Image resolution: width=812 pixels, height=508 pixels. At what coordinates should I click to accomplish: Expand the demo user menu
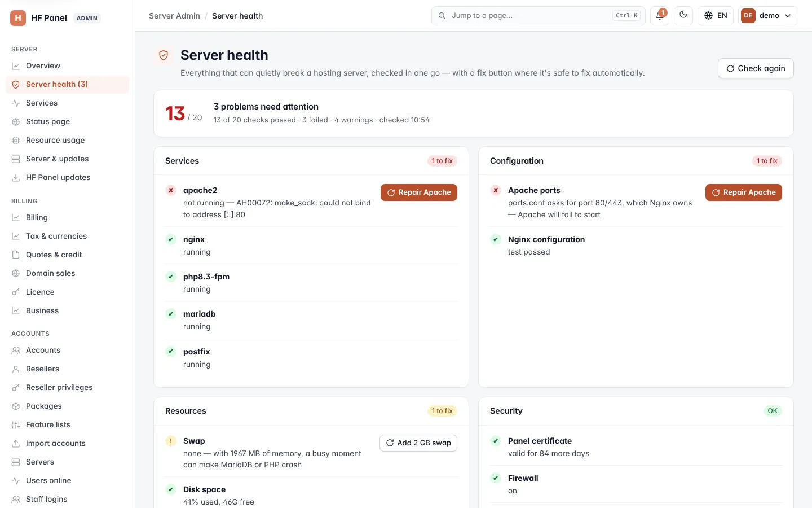pyautogui.click(x=768, y=16)
